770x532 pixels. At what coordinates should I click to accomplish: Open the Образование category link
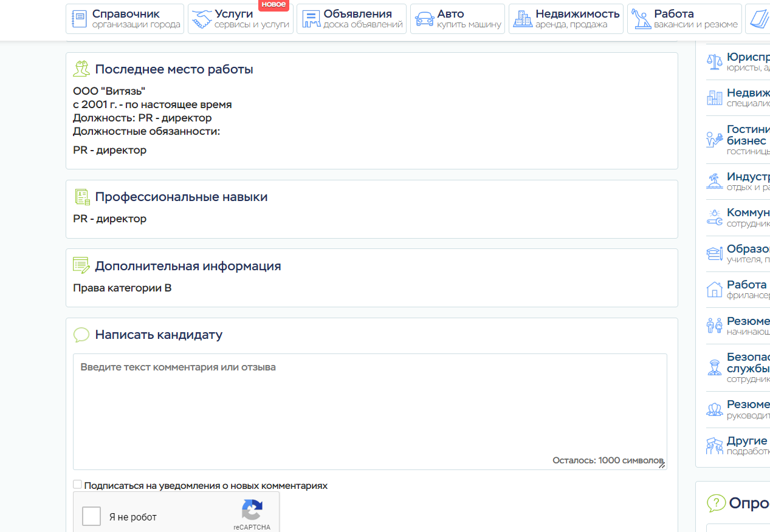(x=748, y=250)
